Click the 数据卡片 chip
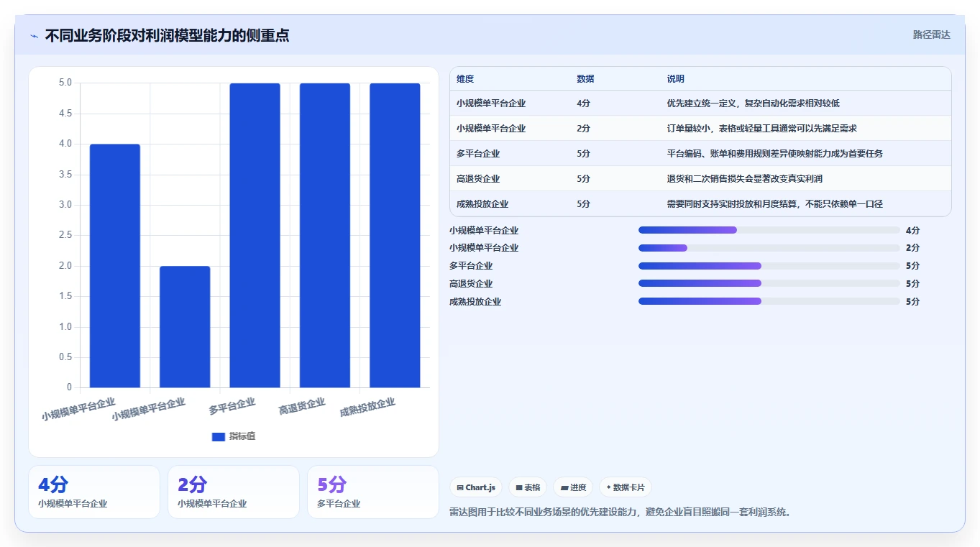The width and height of the screenshot is (980, 547). (x=625, y=487)
